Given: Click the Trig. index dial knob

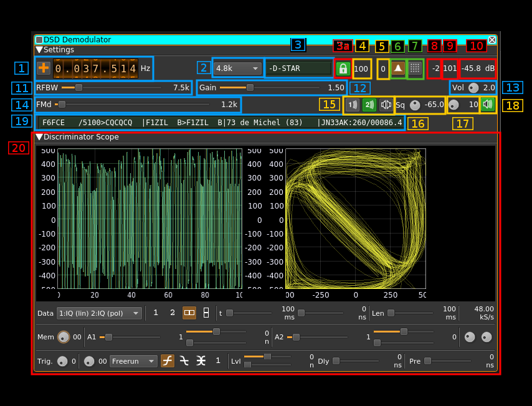Looking at the screenshot, I should (62, 361).
